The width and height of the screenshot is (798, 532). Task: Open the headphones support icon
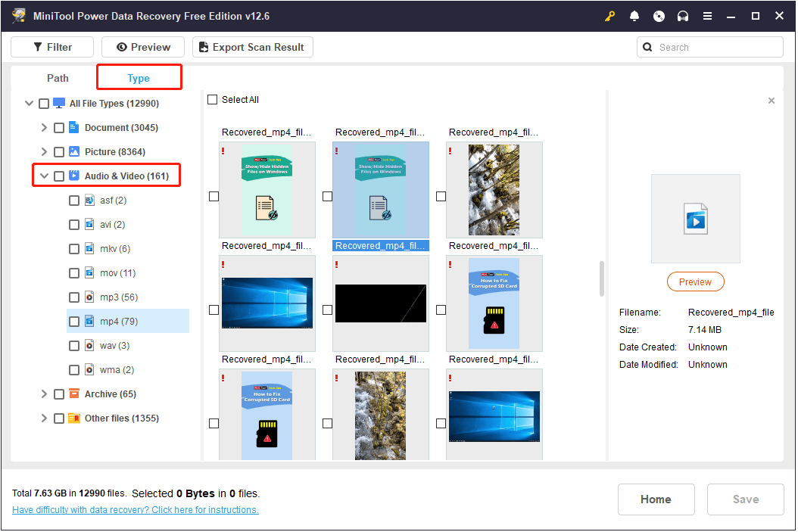(683, 16)
